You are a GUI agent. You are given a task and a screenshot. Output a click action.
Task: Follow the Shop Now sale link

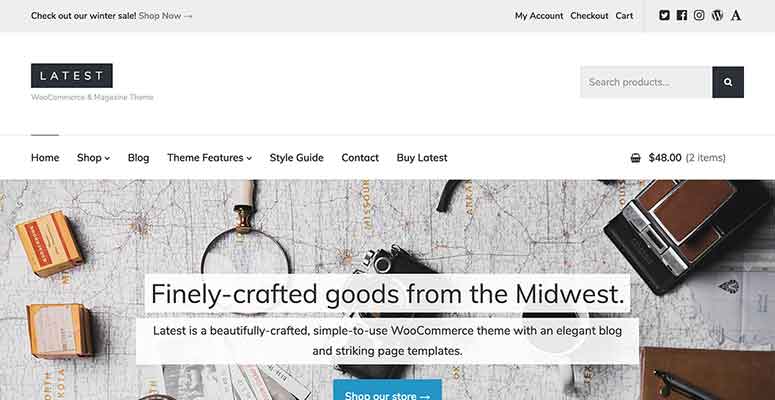click(x=165, y=16)
